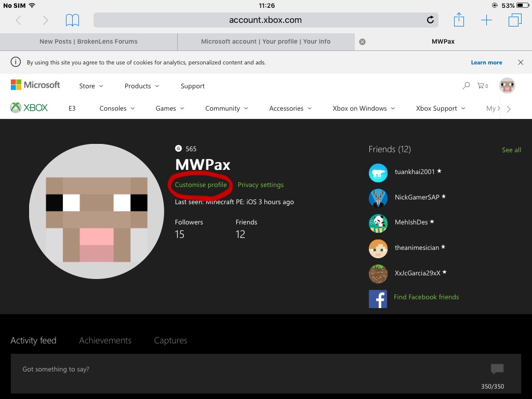Tap the account.xbox.com address bar
Viewport: 532px width, 399px height.
pyautogui.click(x=265, y=20)
